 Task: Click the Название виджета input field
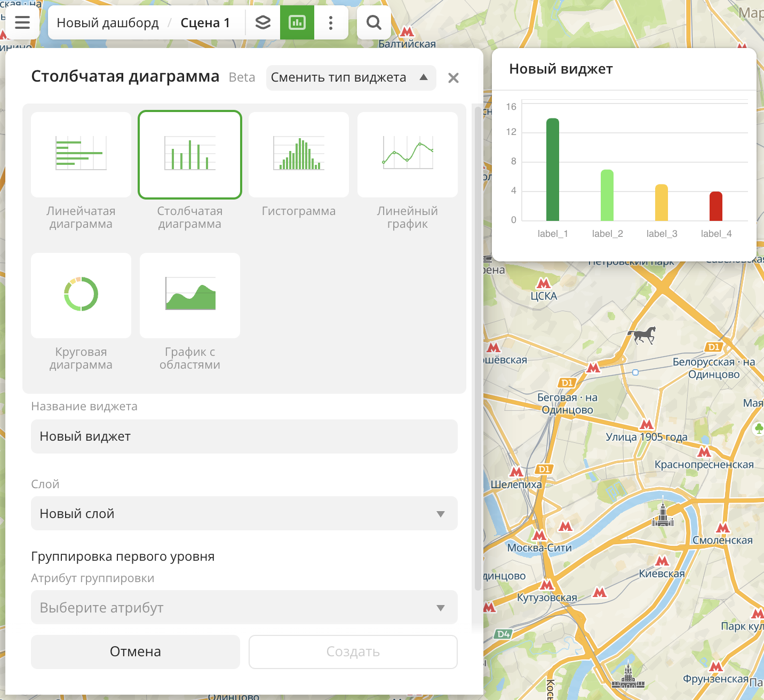(x=244, y=436)
